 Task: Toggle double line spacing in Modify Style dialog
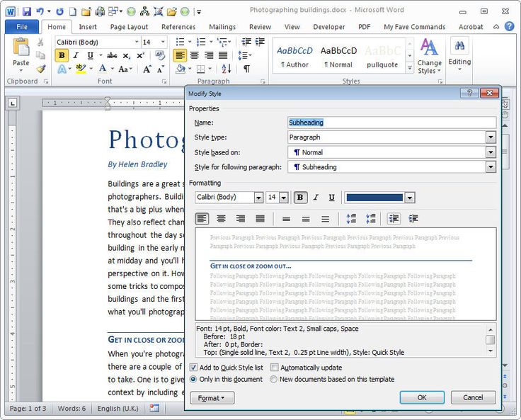326,219
